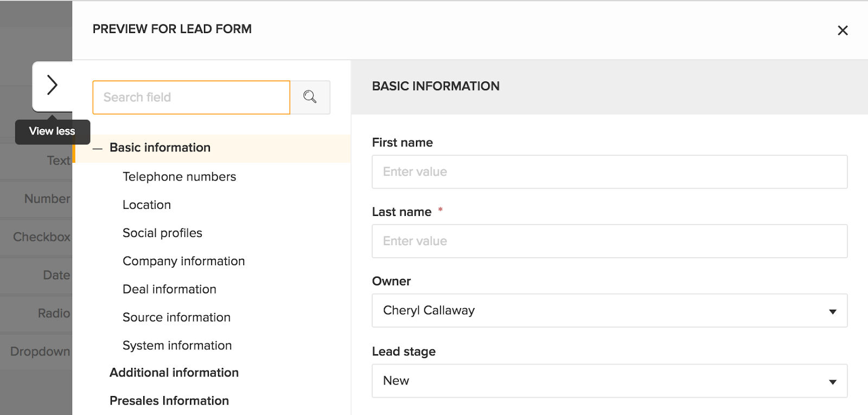Screen dimensions: 868x415
Task: Click the Basic information heading label
Action: pyautogui.click(x=160, y=148)
